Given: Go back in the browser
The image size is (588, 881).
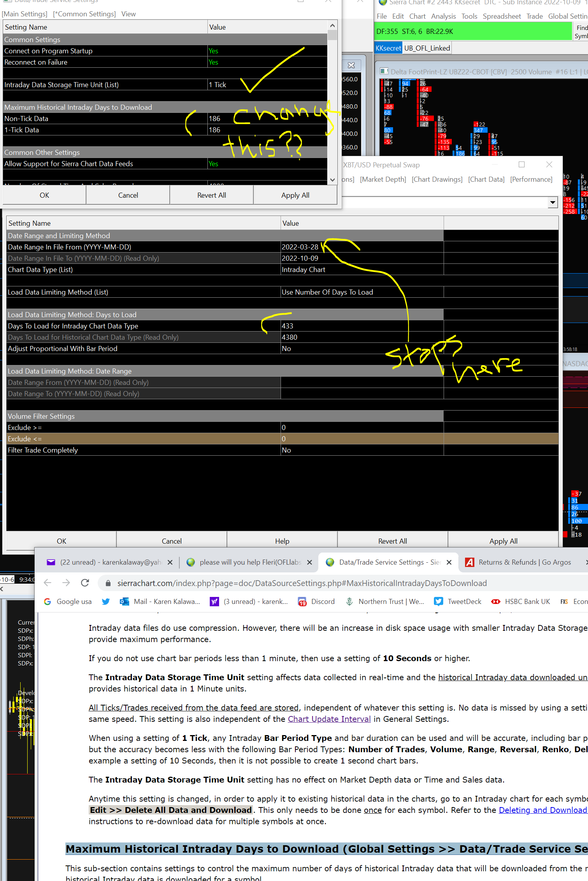Looking at the screenshot, I should (47, 583).
